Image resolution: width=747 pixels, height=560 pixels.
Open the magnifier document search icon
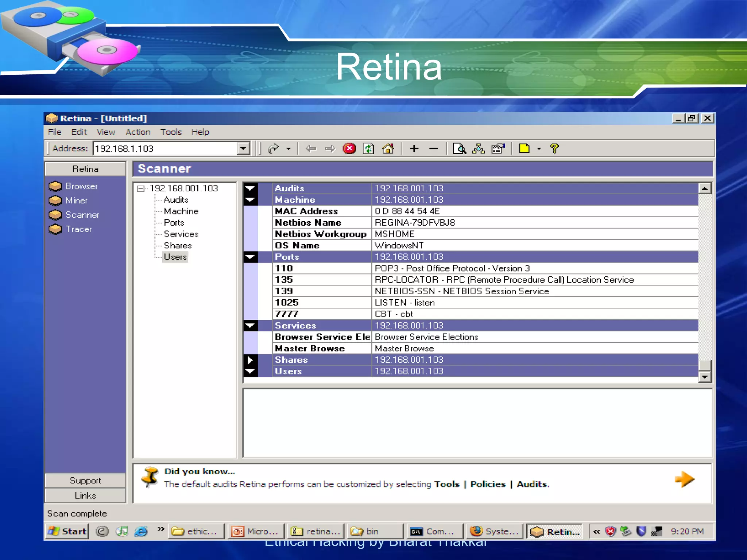[x=459, y=148]
